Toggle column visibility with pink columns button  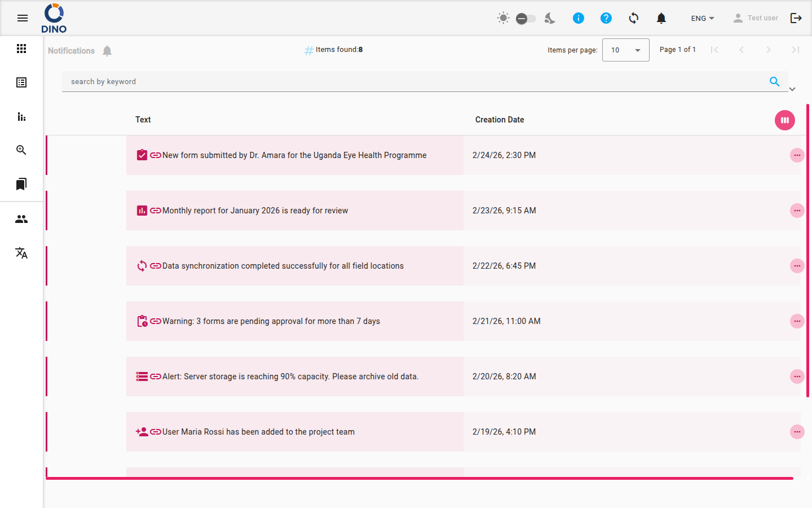coord(785,120)
